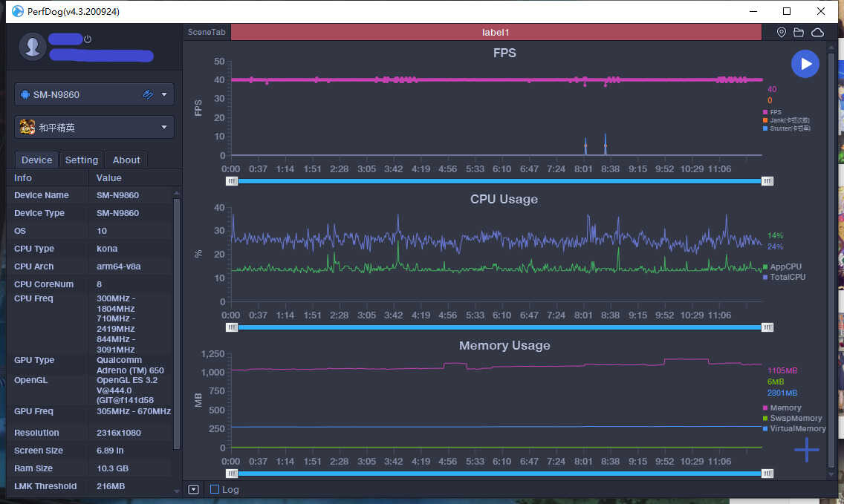Click the USB connection icon next to SM-N9860
The image size is (844, 504).
pos(148,94)
